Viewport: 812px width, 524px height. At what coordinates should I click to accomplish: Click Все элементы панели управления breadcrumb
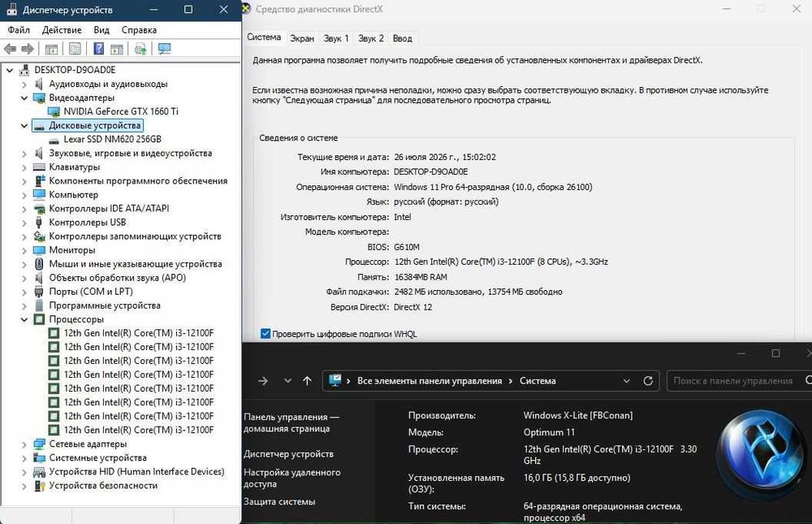[430, 381]
